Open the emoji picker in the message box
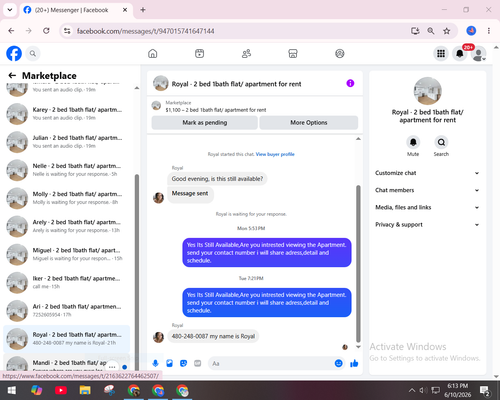Image resolution: width=500 pixels, height=400 pixels. click(x=338, y=363)
